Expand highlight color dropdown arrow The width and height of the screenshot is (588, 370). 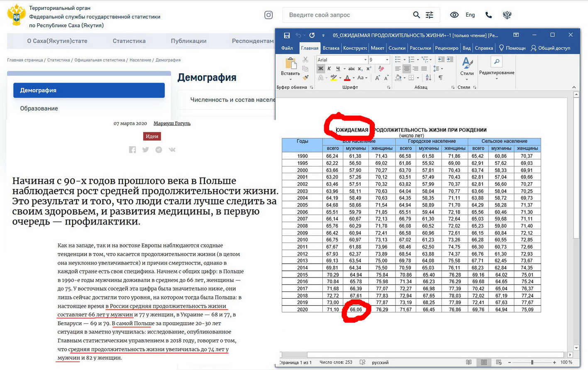pyautogui.click(x=340, y=78)
